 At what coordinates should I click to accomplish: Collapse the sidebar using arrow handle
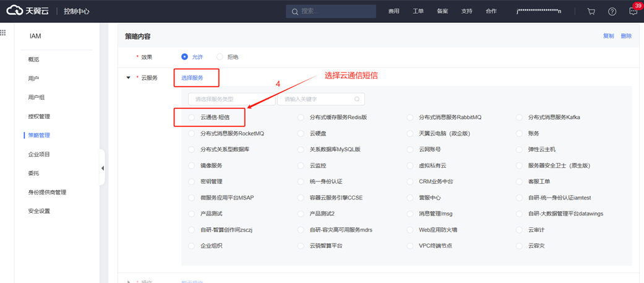click(x=102, y=168)
